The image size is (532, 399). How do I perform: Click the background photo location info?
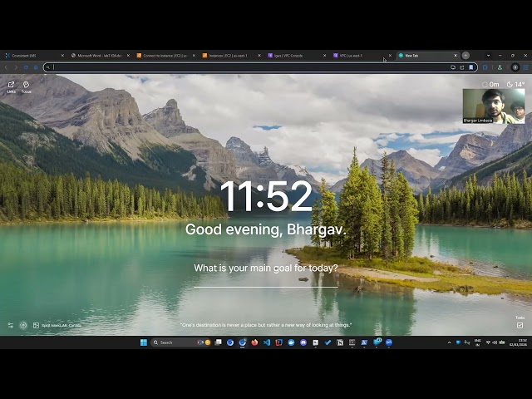57,325
